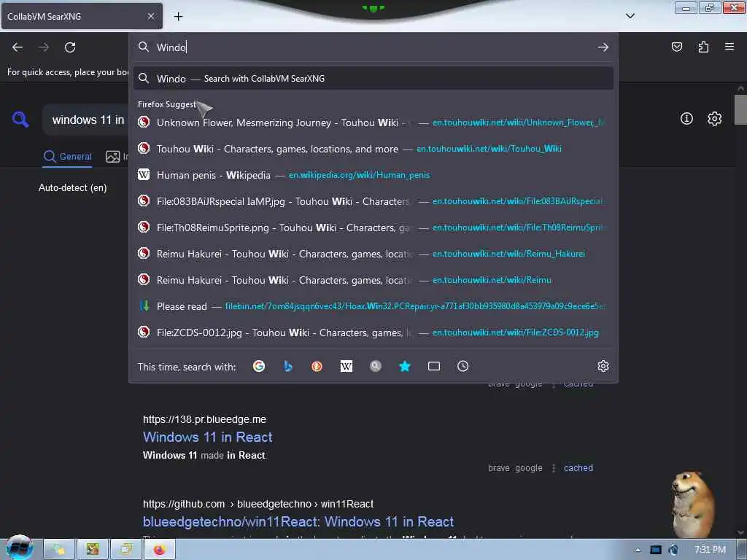747x560 pixels.
Task: Click the Go arrow in the address bar
Action: 603,47
